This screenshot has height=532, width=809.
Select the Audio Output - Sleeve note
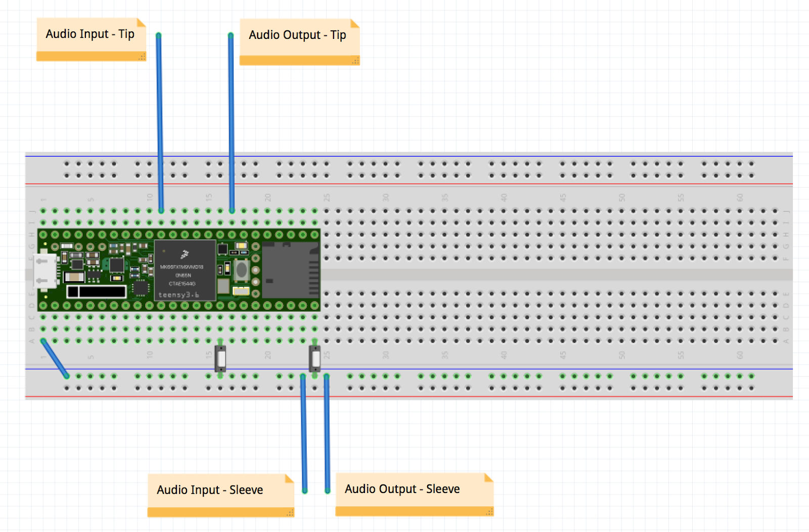click(x=402, y=489)
